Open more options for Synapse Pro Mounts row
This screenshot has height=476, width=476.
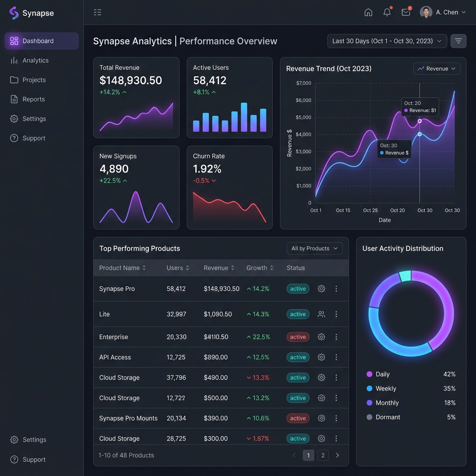(336, 418)
